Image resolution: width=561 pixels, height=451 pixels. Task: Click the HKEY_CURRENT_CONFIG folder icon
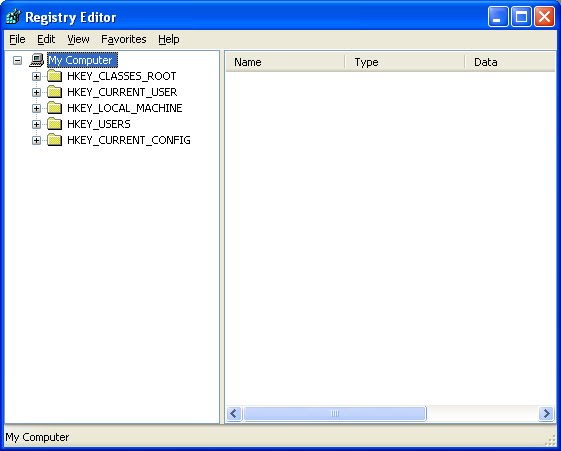coord(54,140)
